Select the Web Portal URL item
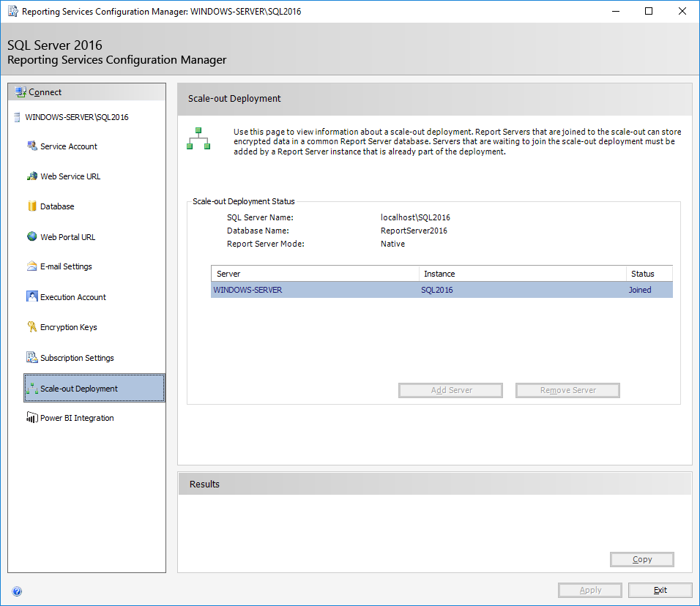The image size is (700, 606). click(x=68, y=237)
